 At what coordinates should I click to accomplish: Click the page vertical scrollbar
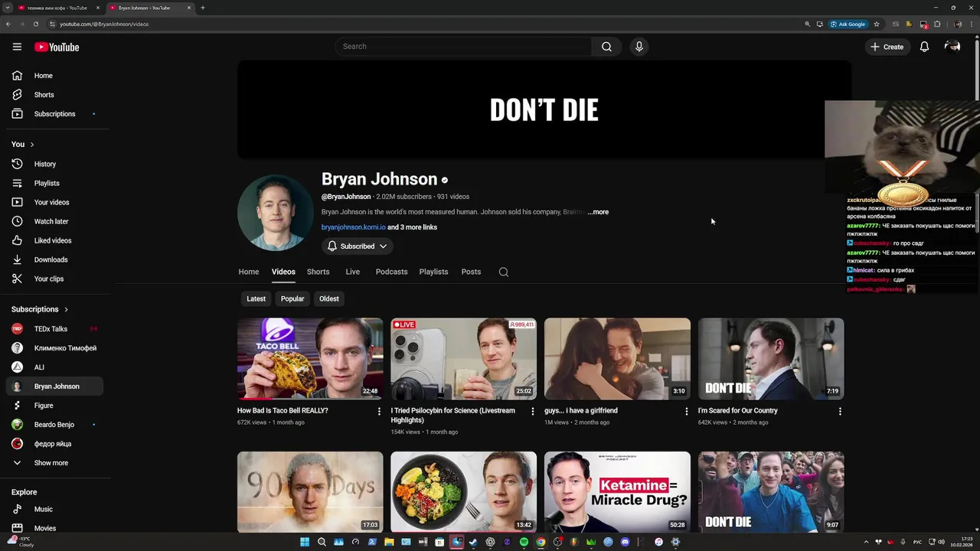[x=976, y=69]
